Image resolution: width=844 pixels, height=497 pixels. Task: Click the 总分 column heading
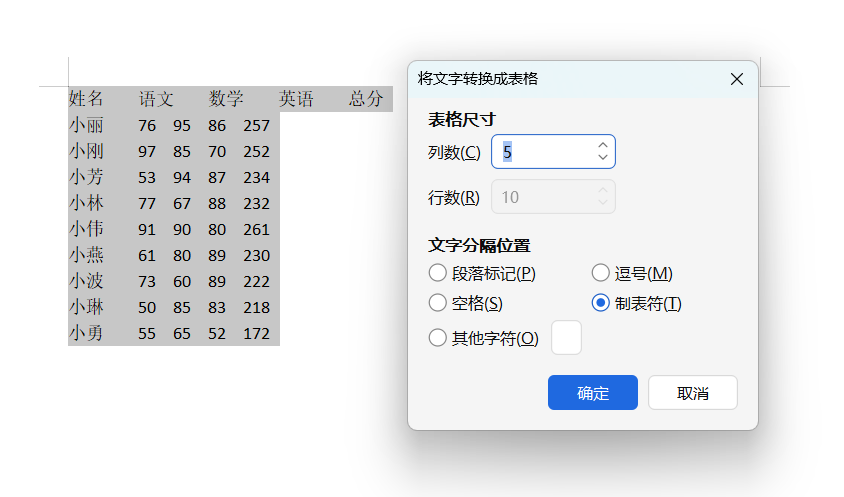coord(366,99)
